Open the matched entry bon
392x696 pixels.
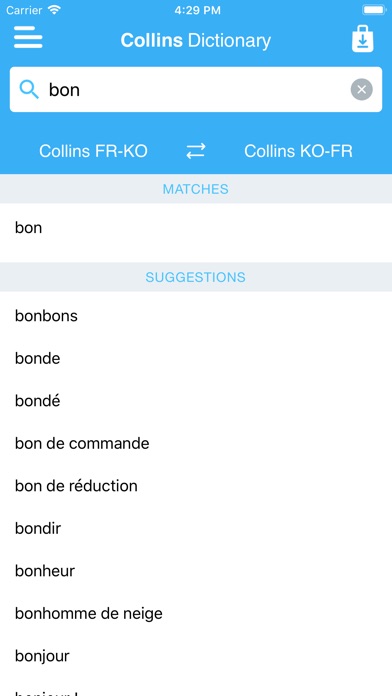[x=196, y=228]
